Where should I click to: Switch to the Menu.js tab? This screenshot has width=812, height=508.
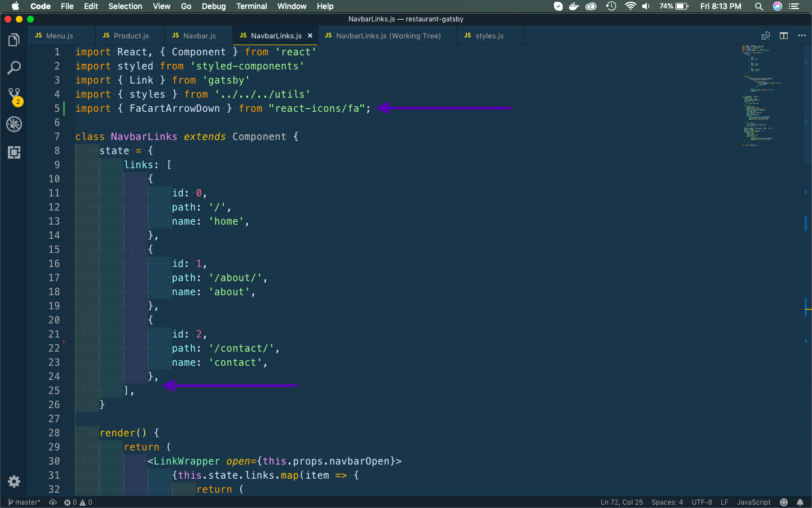(x=61, y=36)
